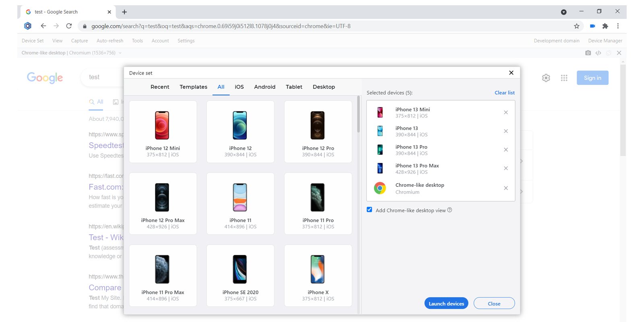Screen dimensions: 644x322
Task: Click the Clear list link
Action: [505, 93]
